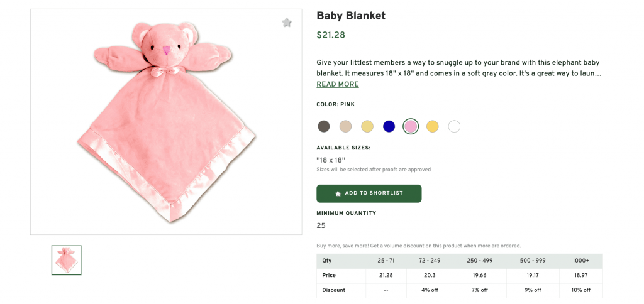644x304 pixels.
Task: Expand description with READ MORE
Action: [x=338, y=84]
